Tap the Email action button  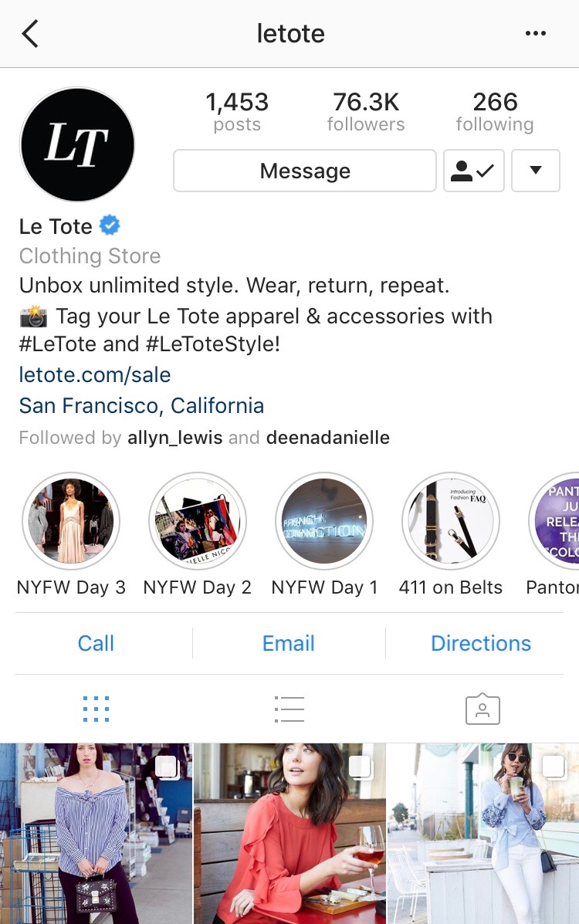[288, 643]
